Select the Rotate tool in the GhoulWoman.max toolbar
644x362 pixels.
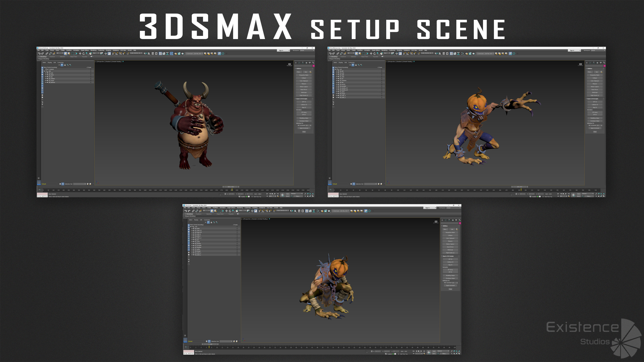375,53
